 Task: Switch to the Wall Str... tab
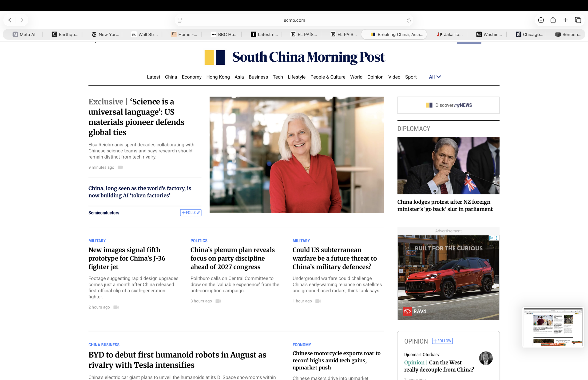click(x=145, y=35)
